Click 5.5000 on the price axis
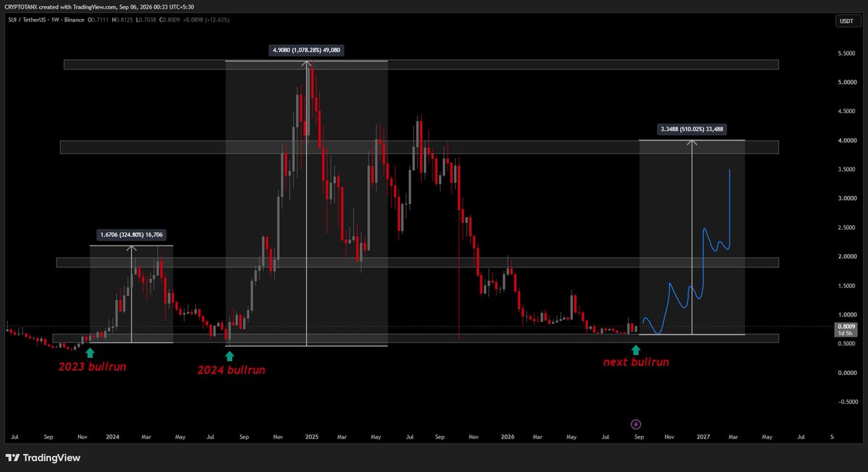Screen dimensions: 868x472 tap(846, 54)
